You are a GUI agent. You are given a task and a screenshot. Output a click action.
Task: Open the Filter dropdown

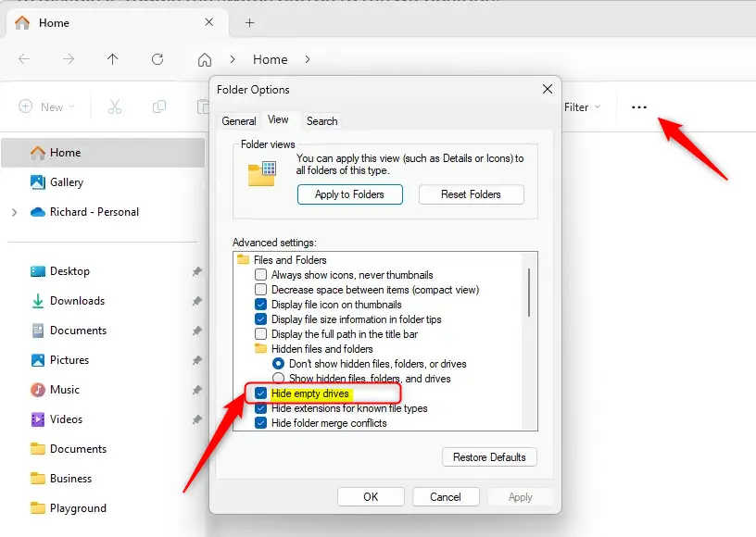[582, 107]
